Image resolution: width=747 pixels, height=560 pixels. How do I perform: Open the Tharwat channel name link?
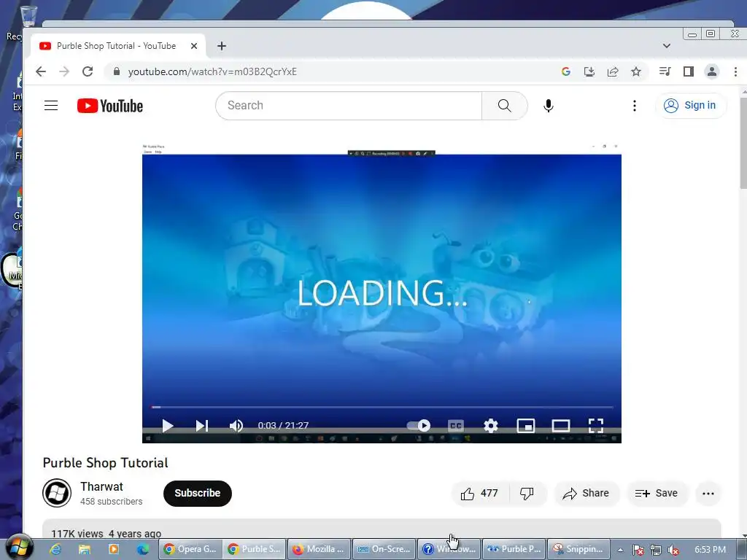[101, 486]
